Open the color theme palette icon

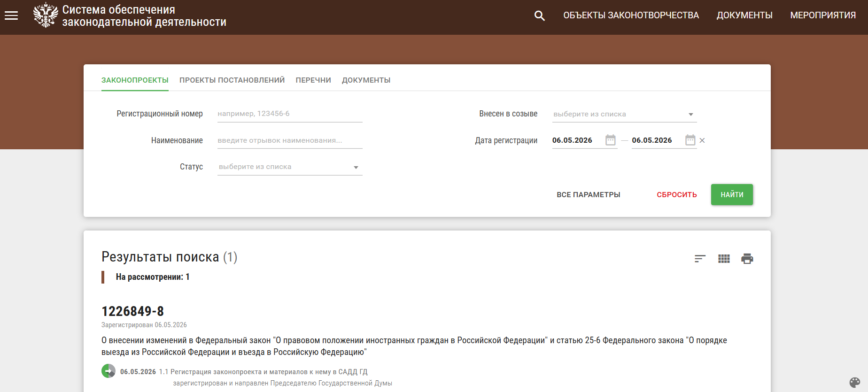855,382
